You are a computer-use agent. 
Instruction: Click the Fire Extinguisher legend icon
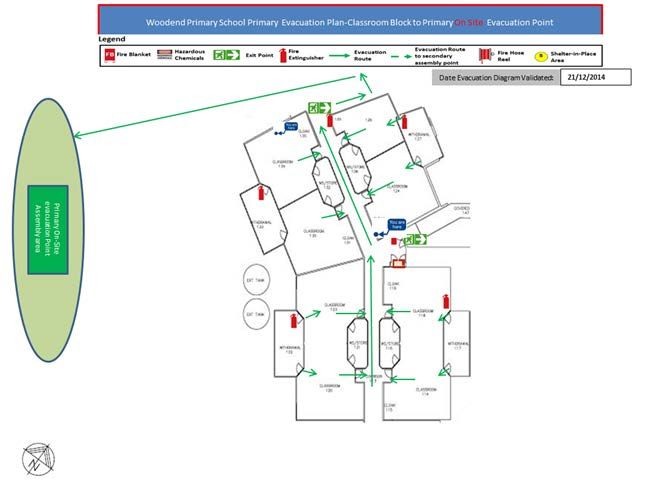point(283,55)
